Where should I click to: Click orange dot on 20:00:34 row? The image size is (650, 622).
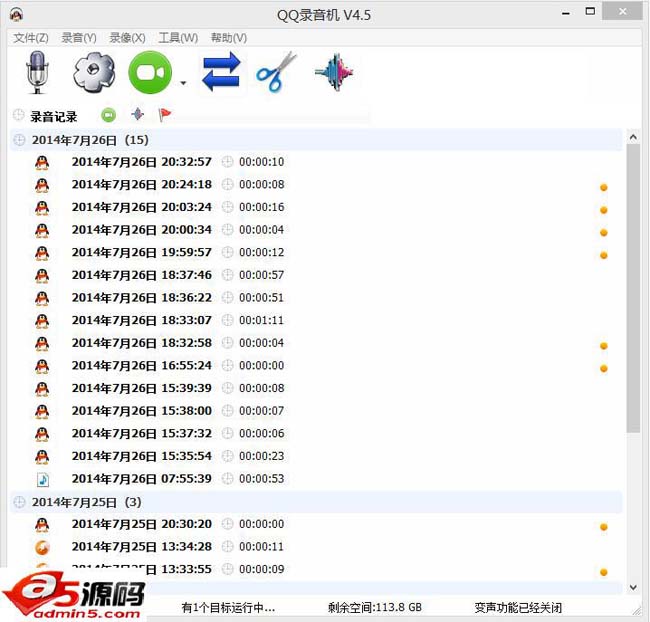coord(604,233)
